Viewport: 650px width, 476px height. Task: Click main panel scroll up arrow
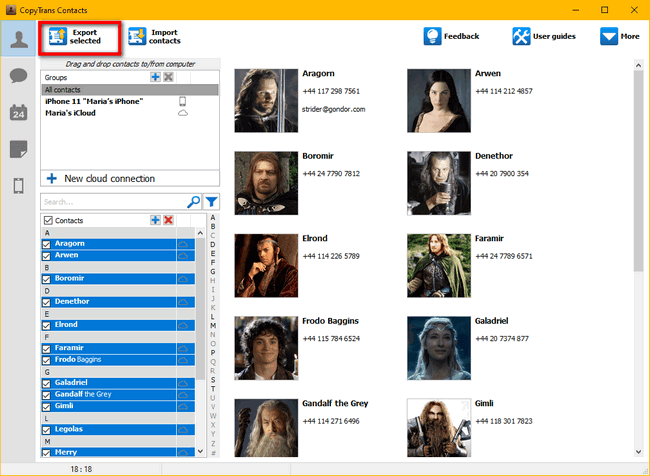(x=638, y=65)
